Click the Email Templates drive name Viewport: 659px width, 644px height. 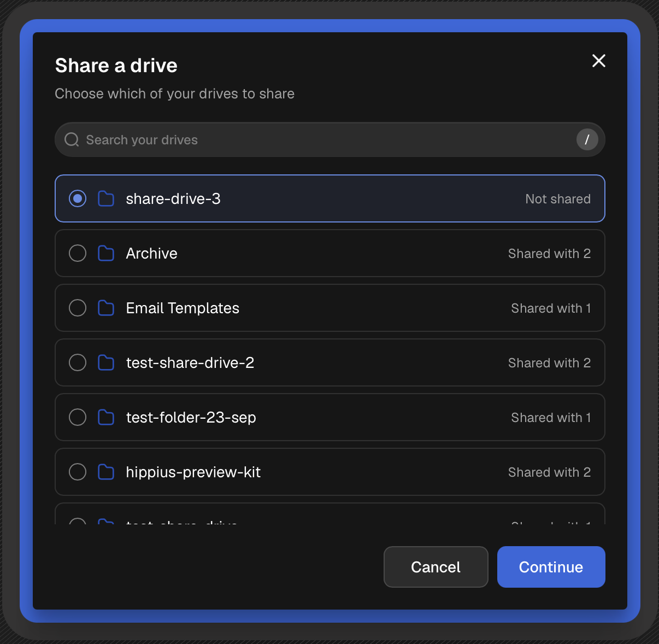[x=183, y=308]
